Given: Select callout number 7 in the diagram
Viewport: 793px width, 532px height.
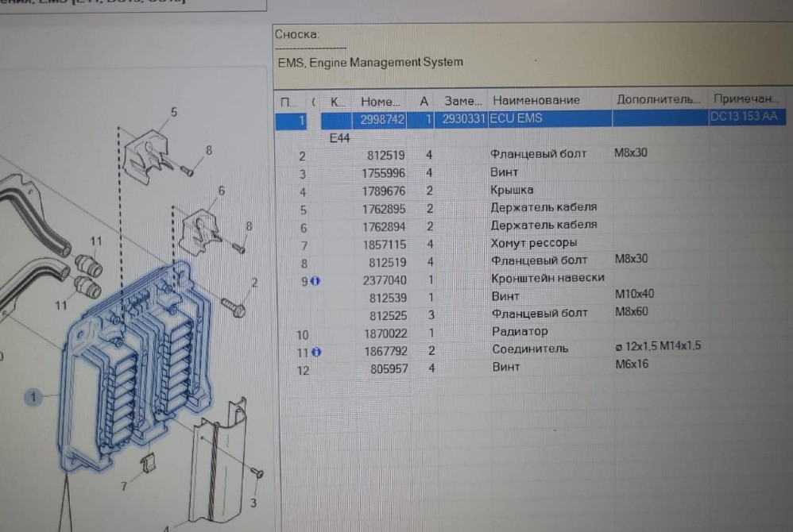Looking at the screenshot, I should (x=124, y=487).
